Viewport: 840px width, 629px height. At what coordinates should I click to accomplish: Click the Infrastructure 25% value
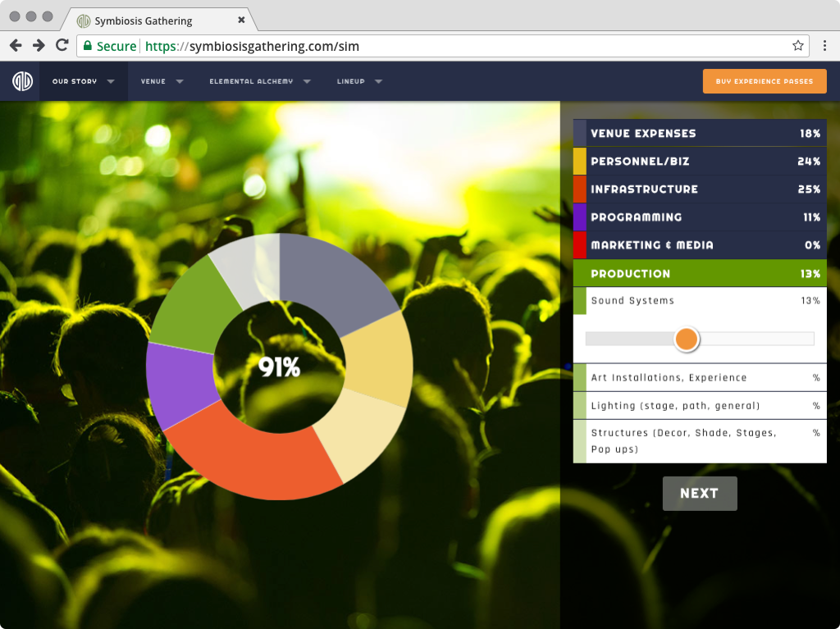tap(809, 189)
